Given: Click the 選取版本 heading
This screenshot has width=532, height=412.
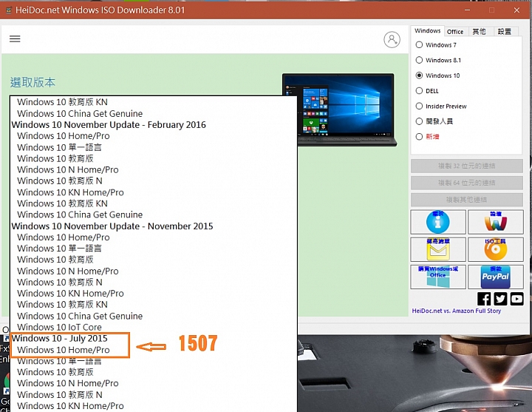Looking at the screenshot, I should pos(33,82).
